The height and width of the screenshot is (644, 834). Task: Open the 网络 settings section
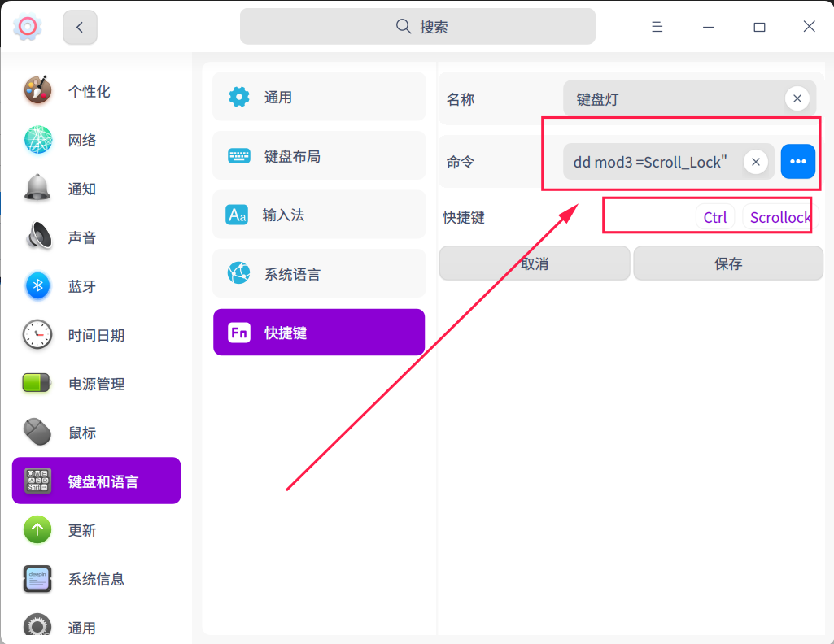tap(96, 140)
